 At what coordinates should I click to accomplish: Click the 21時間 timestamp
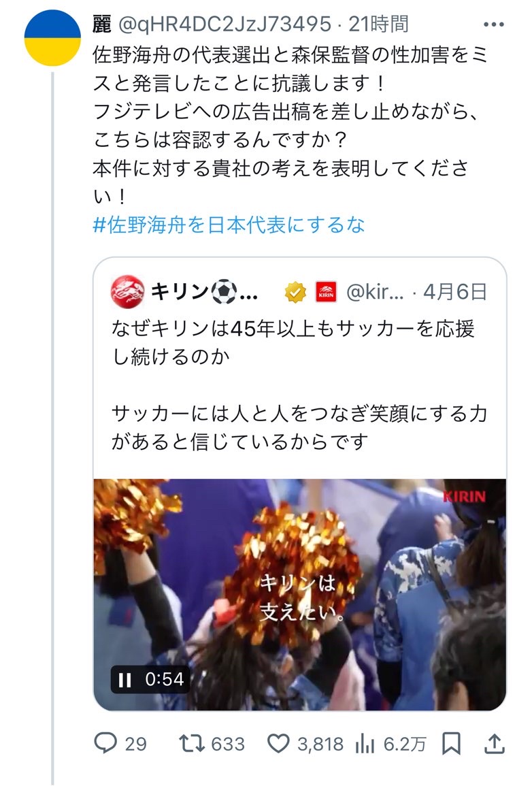coord(379,24)
